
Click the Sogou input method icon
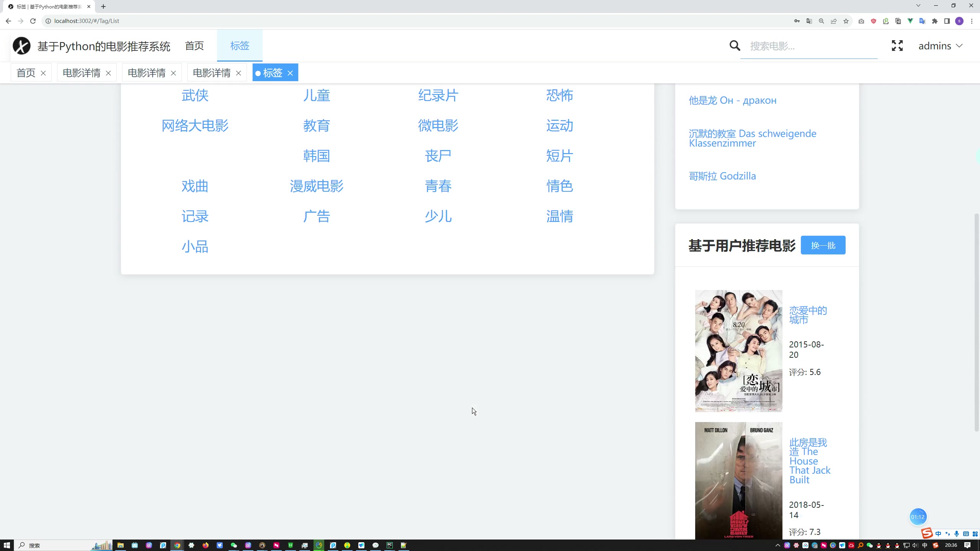click(x=927, y=533)
